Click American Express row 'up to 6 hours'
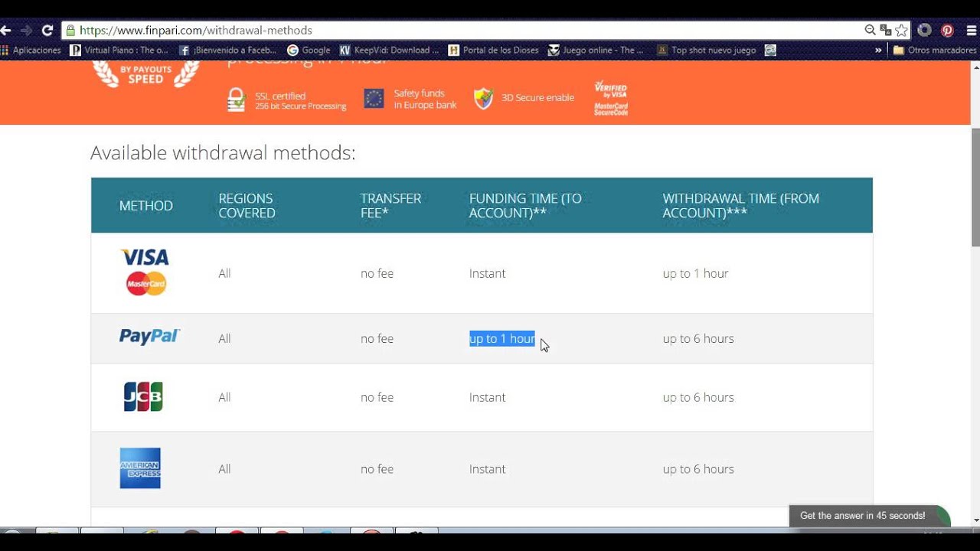This screenshot has width=980, height=551. click(698, 469)
